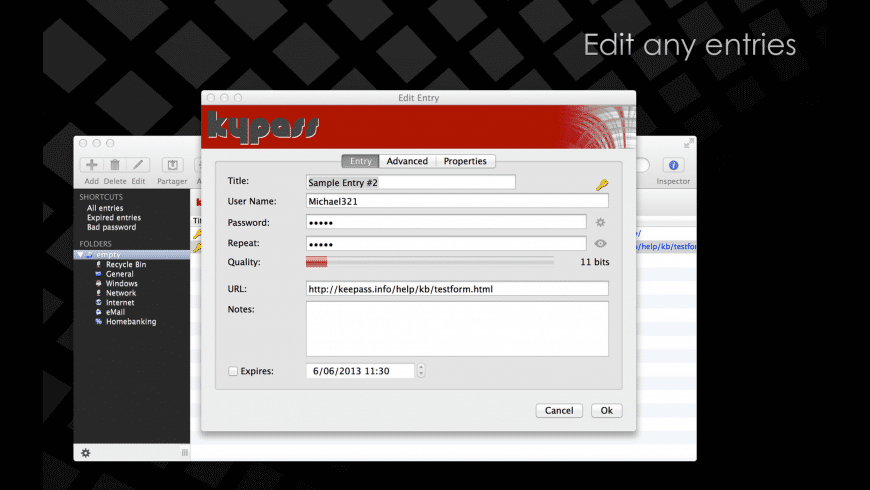Click the expiry date field 6/06/2013
The width and height of the screenshot is (870, 490).
(360, 371)
